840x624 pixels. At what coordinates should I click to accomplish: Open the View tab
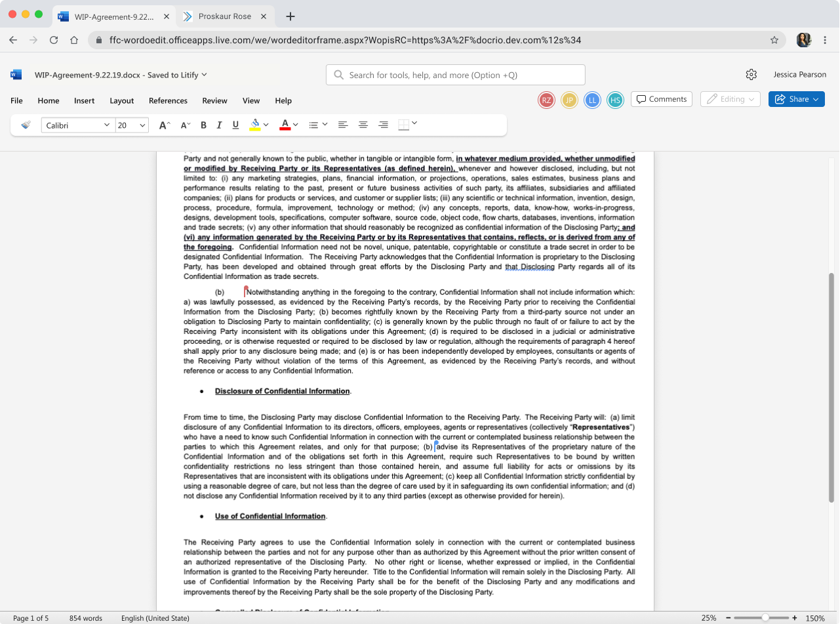tap(251, 100)
